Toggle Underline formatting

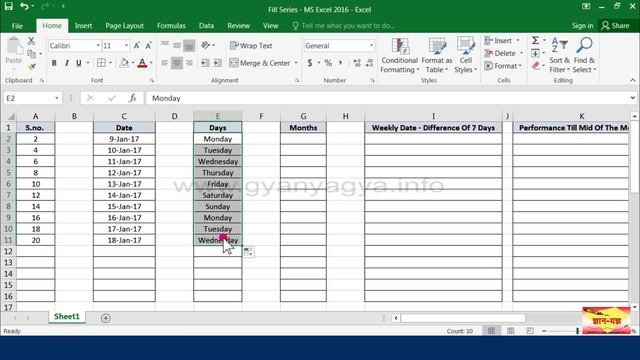click(78, 63)
